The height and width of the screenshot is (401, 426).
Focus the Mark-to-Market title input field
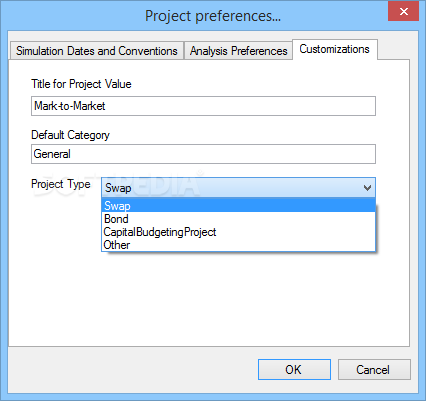(203, 106)
